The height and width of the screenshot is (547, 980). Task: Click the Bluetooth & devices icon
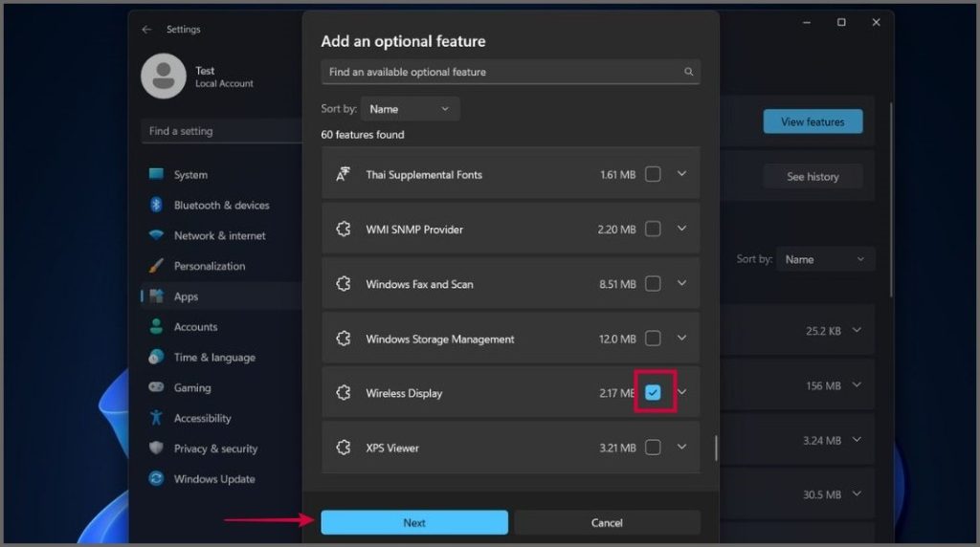click(156, 205)
